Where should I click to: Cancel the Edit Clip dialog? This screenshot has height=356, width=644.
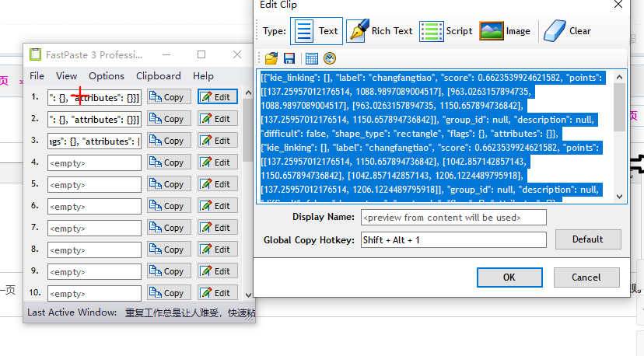(x=586, y=277)
